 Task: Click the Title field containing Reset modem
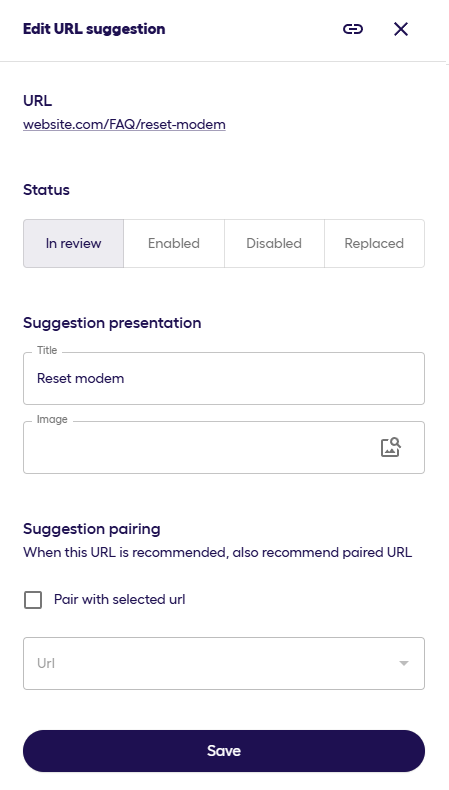(224, 378)
